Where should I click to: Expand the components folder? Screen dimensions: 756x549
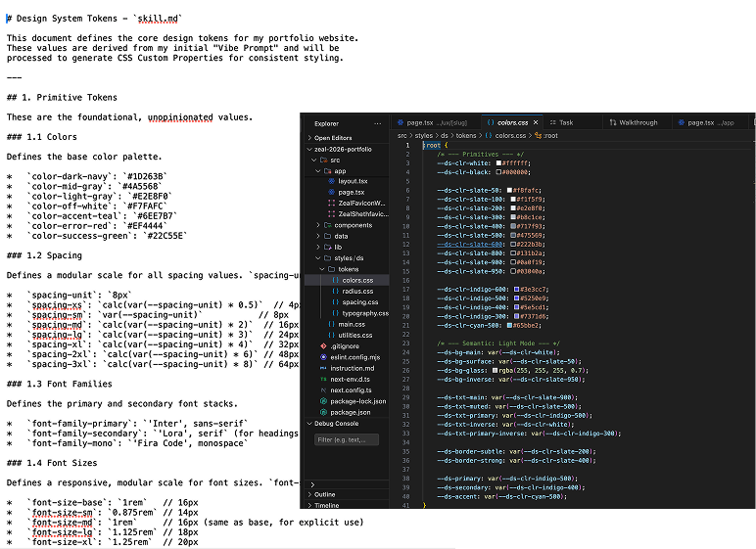353,225
